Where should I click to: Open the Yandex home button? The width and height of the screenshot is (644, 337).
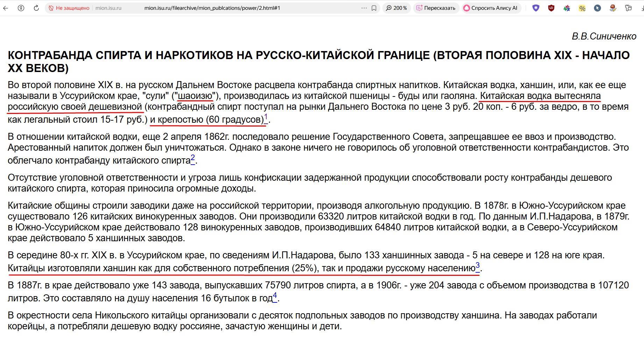pos(21,8)
